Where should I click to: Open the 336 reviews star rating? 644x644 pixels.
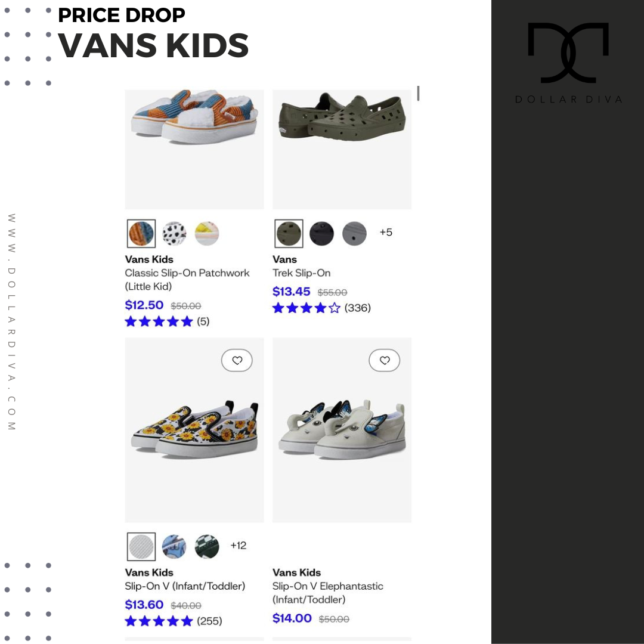(321, 308)
